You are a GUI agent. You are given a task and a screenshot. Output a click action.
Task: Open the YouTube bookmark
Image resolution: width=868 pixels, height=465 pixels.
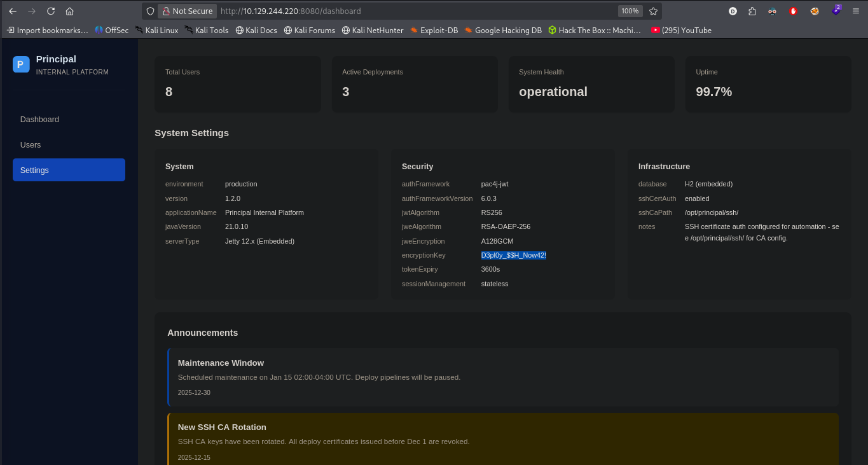tap(681, 30)
